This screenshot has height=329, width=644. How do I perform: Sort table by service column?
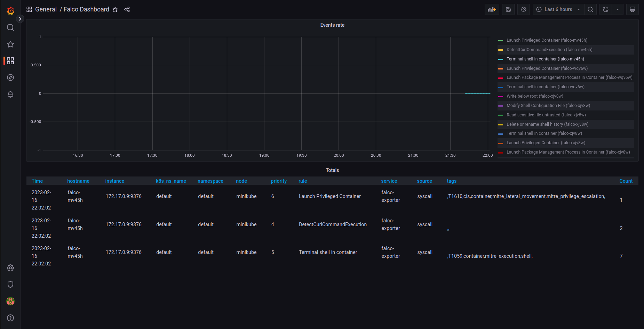coord(389,181)
